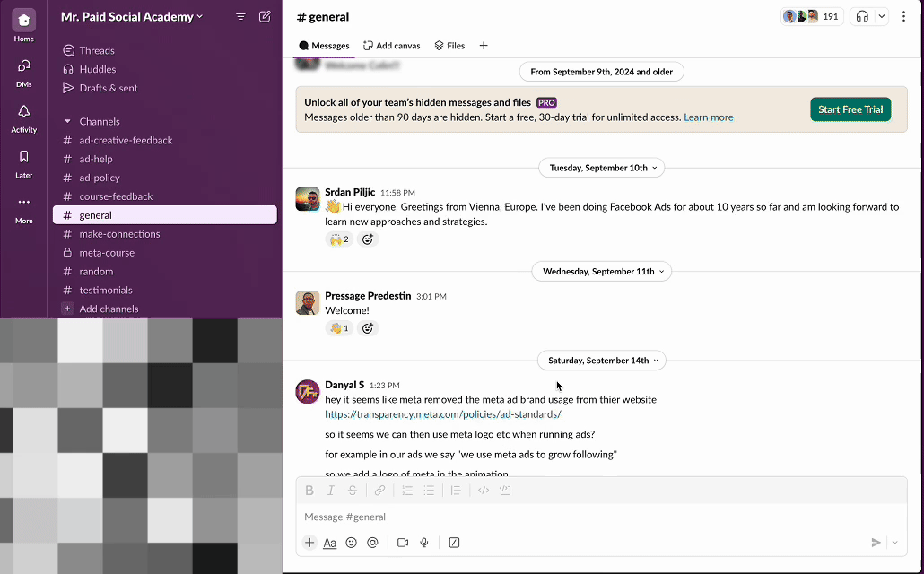Add reaction to Pressage Predestin's message
Image resolution: width=924 pixels, height=574 pixels.
click(368, 328)
